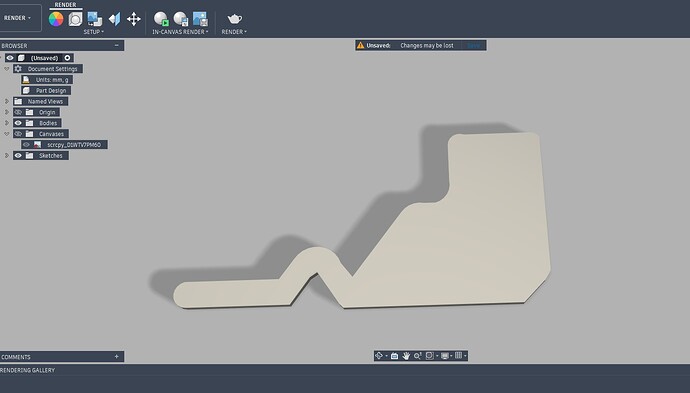
Task: Click the Document Settings gear icon
Action: (18, 69)
